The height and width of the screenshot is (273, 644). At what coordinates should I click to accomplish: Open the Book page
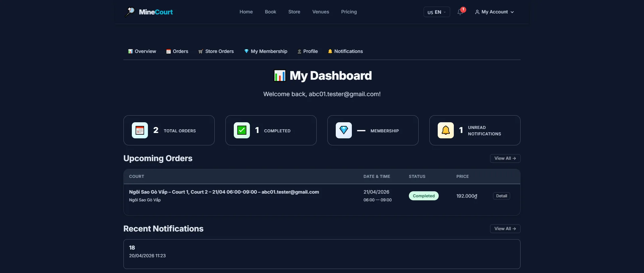(x=270, y=12)
